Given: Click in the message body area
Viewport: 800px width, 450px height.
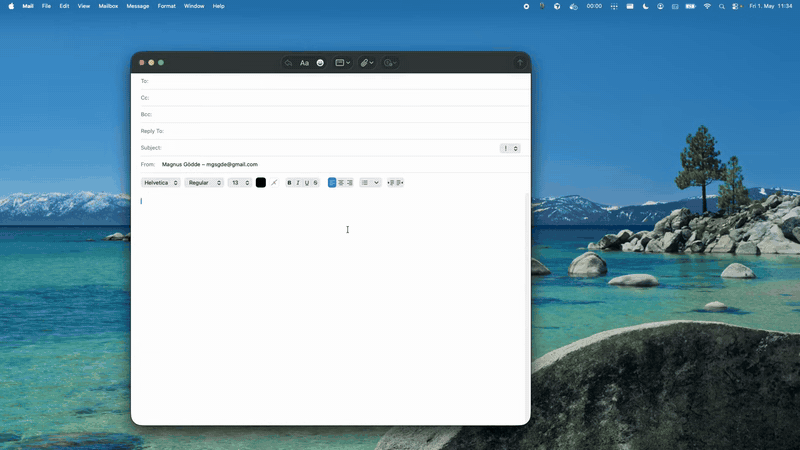Looking at the screenshot, I should tap(329, 306).
